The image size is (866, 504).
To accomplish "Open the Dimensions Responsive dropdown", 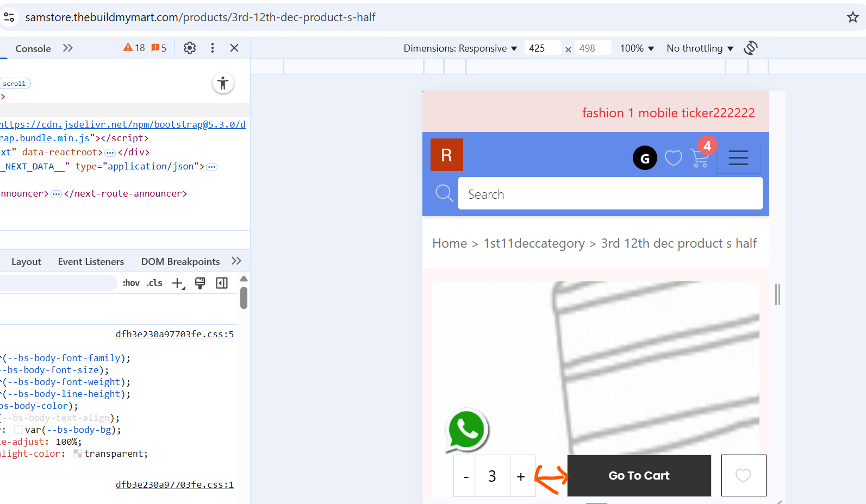I will point(460,48).
